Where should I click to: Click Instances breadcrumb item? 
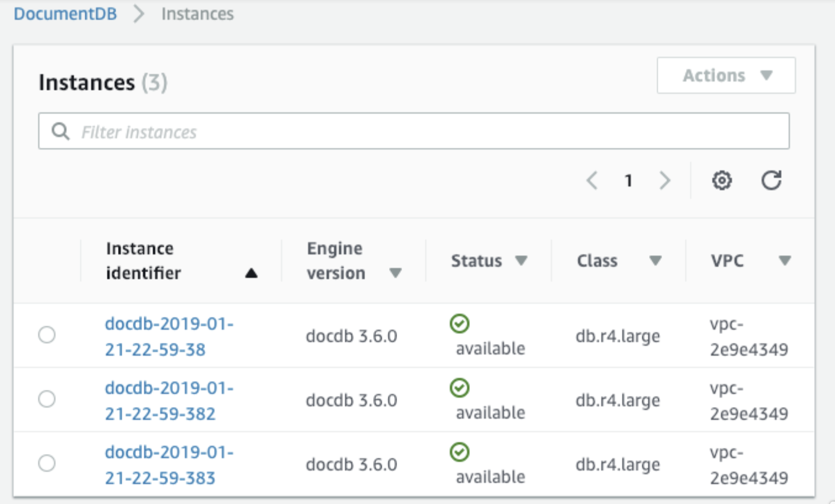(198, 14)
